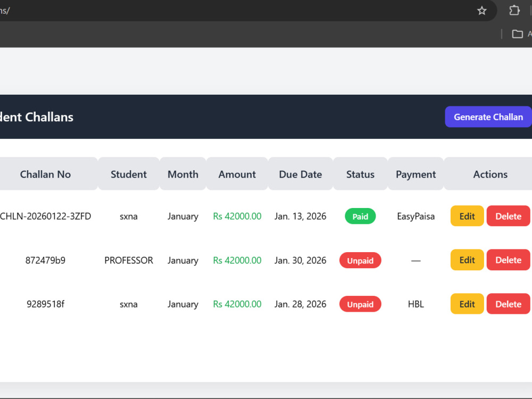Viewport: 532px width, 399px height.
Task: Click the amount in the HBL row
Action: [x=237, y=304]
